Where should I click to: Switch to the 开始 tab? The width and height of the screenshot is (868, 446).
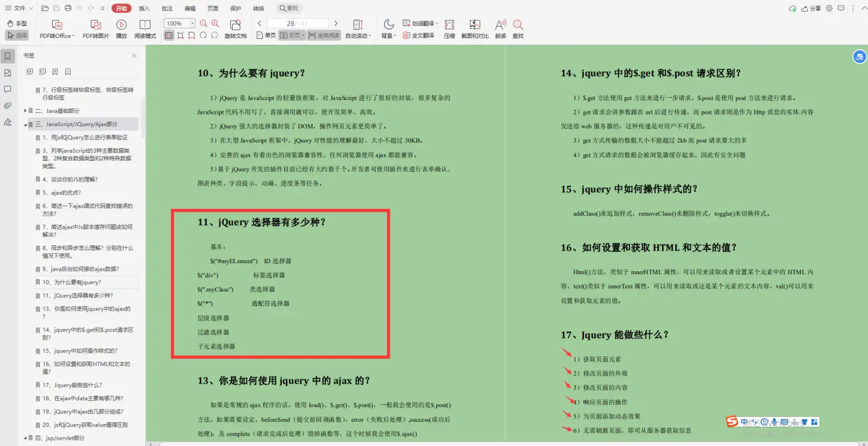(121, 8)
